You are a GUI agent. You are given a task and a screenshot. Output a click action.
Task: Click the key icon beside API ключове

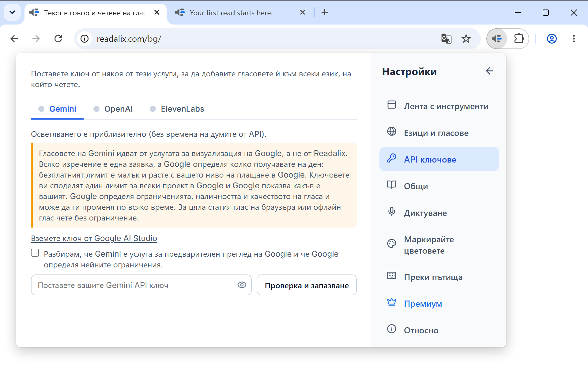point(392,158)
